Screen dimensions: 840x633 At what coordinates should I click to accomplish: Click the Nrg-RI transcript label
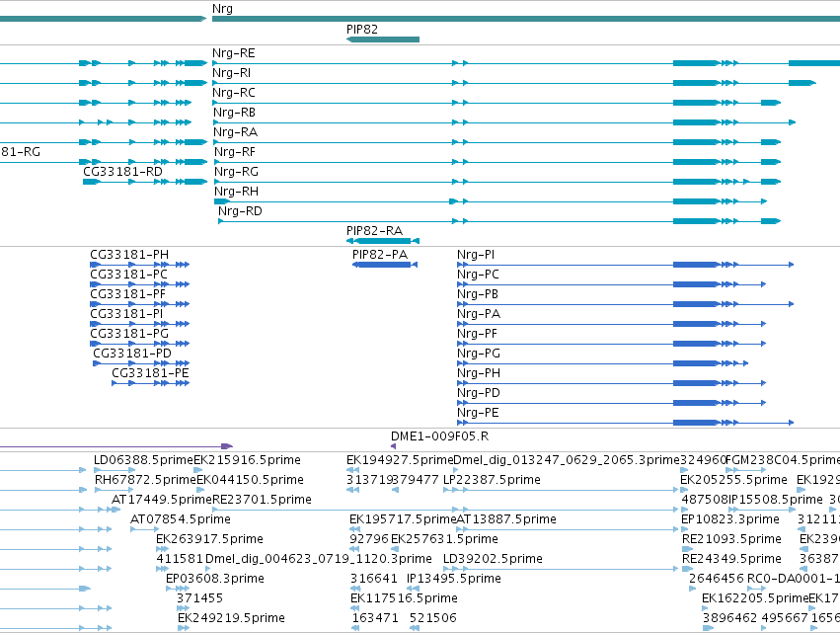pos(231,73)
